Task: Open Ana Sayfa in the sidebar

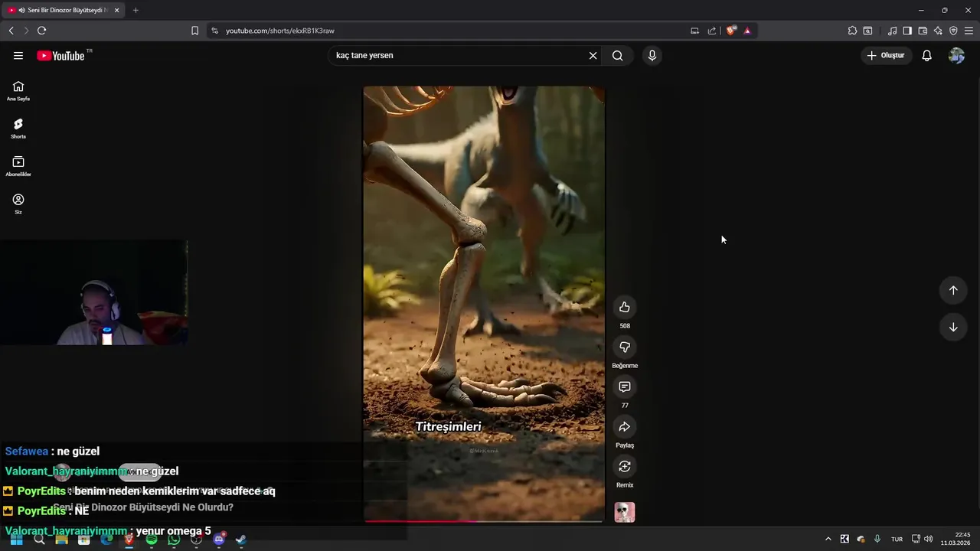Action: [18, 90]
